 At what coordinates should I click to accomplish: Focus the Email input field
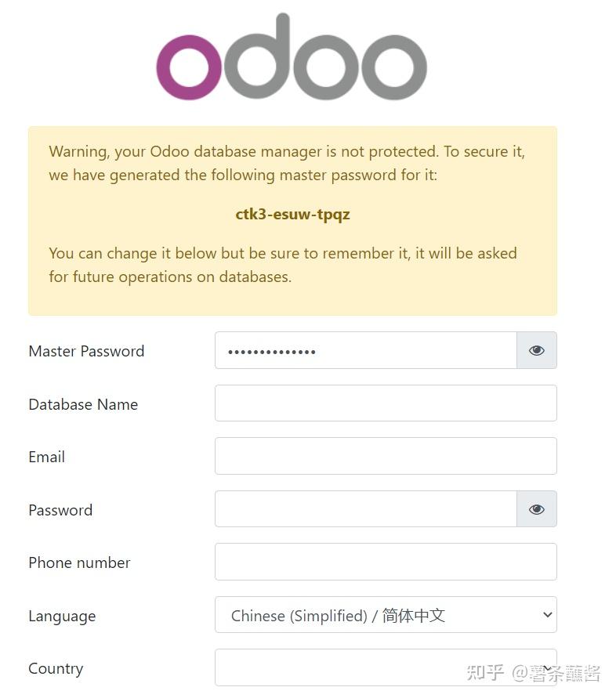pyautogui.click(x=386, y=456)
